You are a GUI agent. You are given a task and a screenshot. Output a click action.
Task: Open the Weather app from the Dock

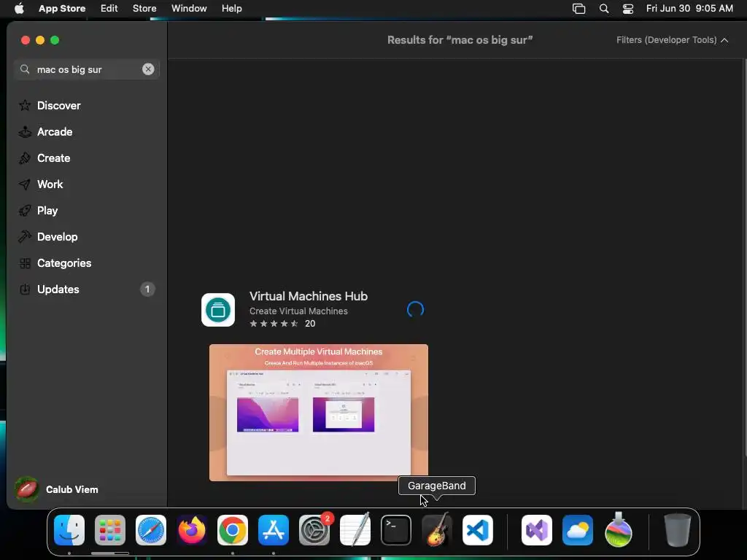click(x=578, y=530)
